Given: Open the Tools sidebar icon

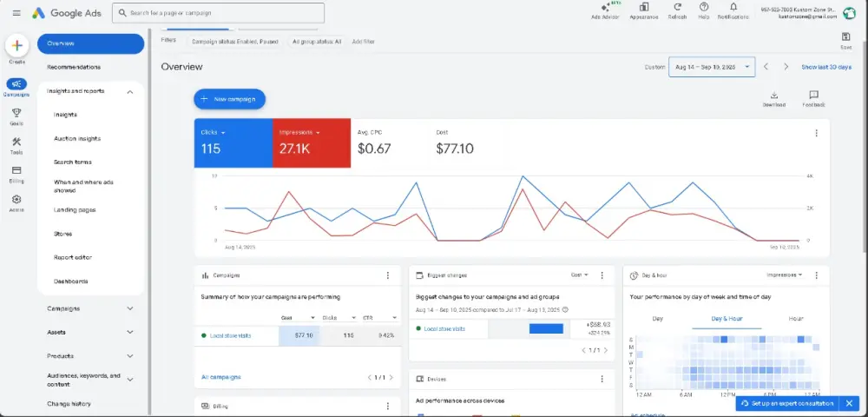Looking at the screenshot, I should pos(16,142).
